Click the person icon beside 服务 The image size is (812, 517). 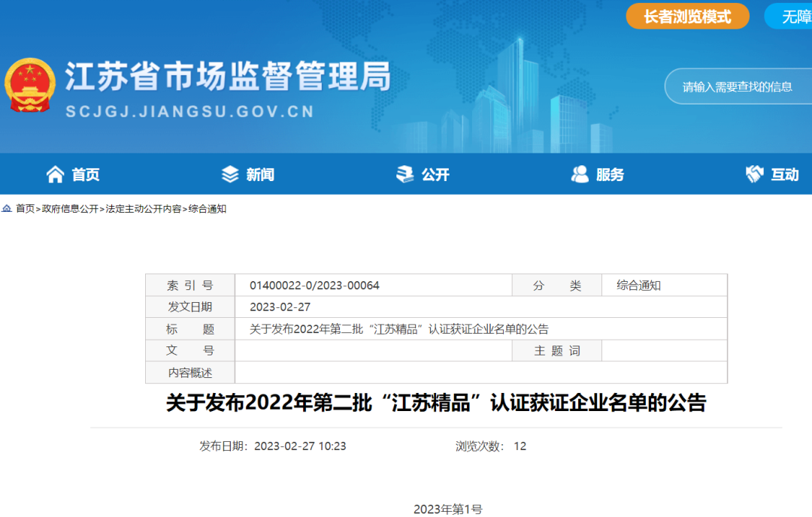point(579,174)
